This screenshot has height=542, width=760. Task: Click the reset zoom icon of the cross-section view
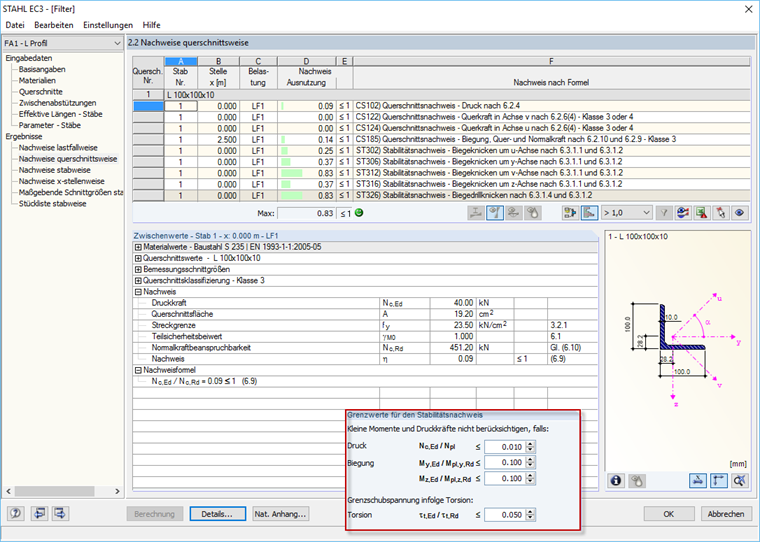[739, 481]
